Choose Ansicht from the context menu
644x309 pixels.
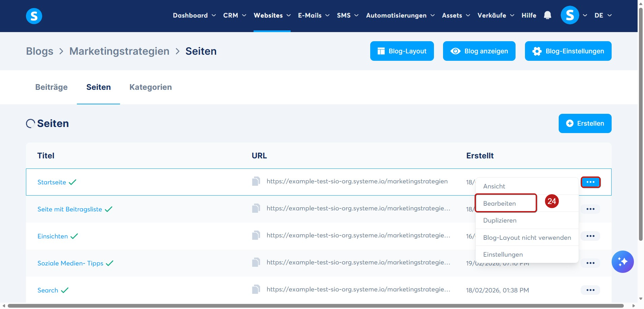coord(527,186)
